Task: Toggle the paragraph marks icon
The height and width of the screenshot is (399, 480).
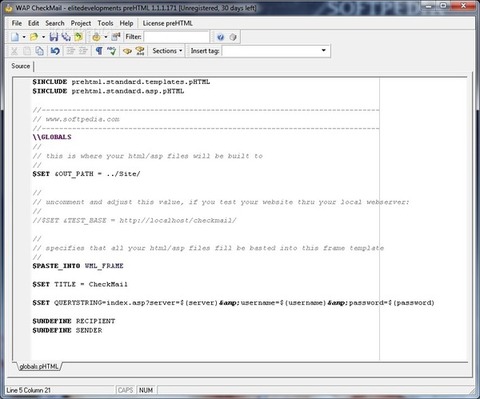Action: pyautogui.click(x=99, y=51)
